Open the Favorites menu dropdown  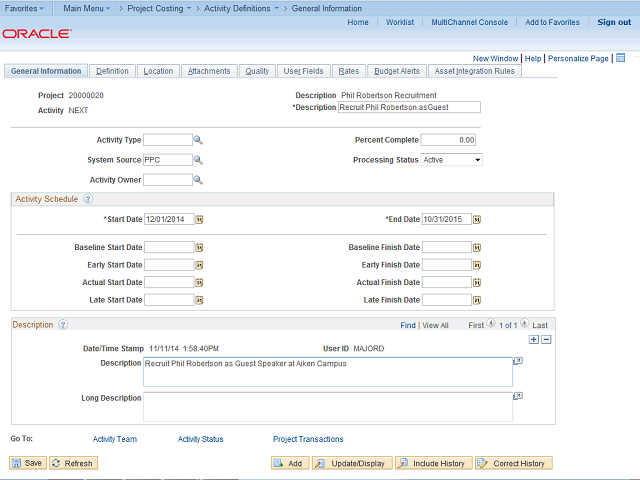coord(26,8)
